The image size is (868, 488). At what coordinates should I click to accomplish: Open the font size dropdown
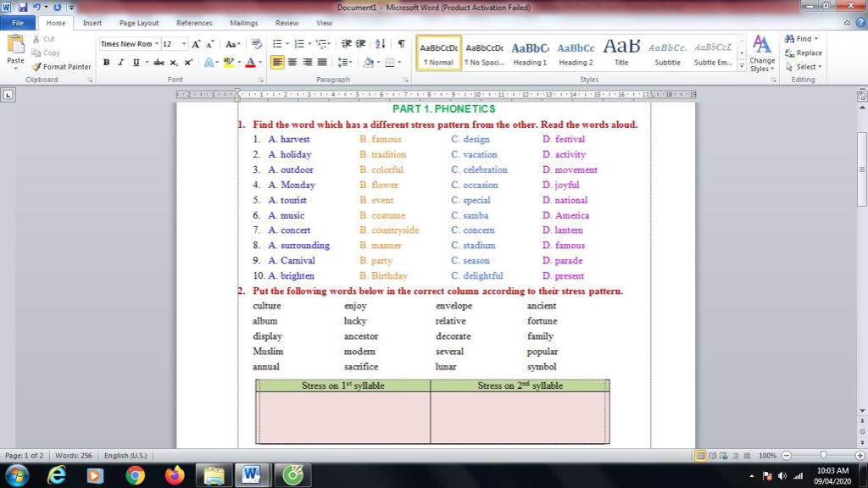[184, 44]
